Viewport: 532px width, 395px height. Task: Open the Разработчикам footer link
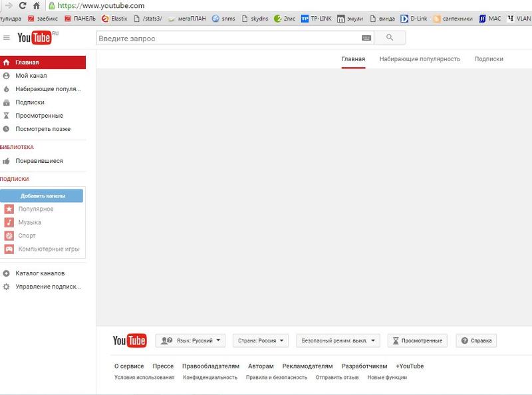coord(364,366)
